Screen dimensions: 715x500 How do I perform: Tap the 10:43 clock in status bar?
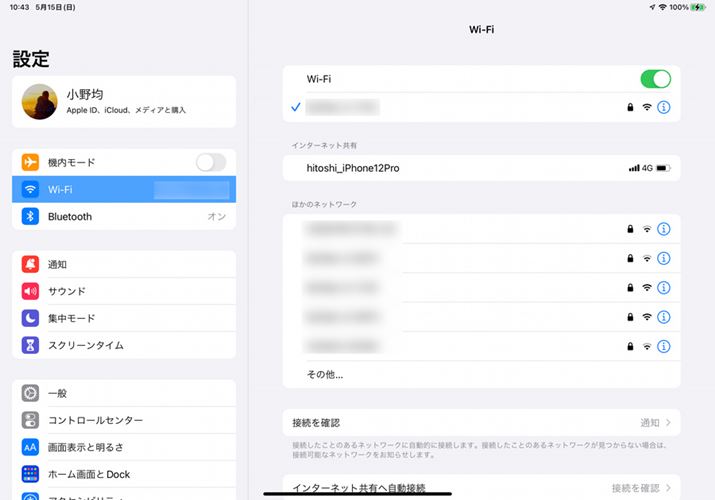(19, 7)
